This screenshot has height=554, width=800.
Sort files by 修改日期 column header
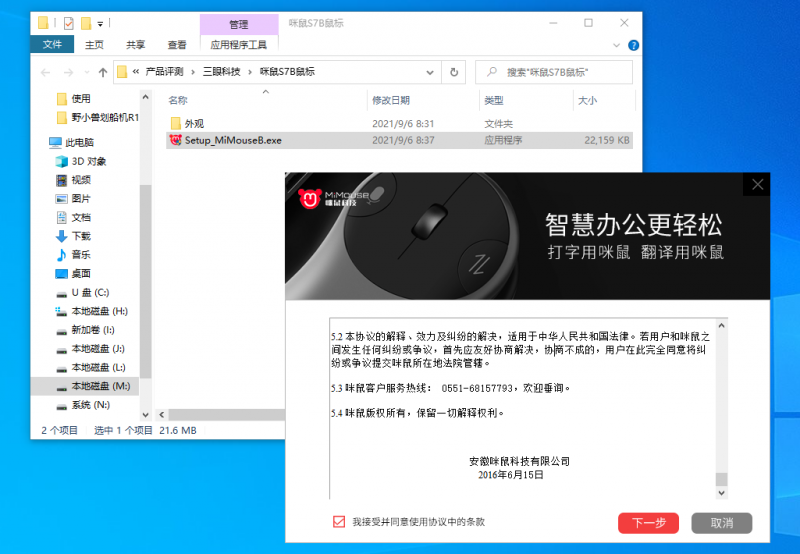pos(391,100)
